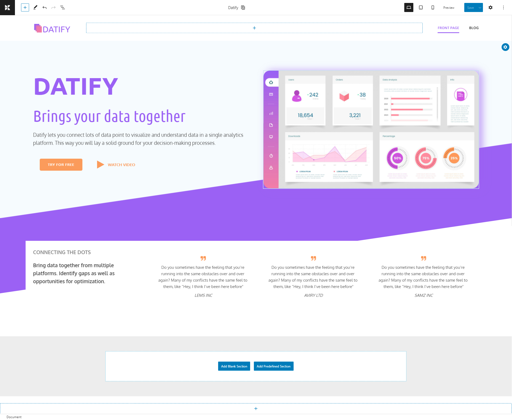Click the WATCH VIDEO play button link
This screenshot has height=420, width=512.
click(x=99, y=165)
